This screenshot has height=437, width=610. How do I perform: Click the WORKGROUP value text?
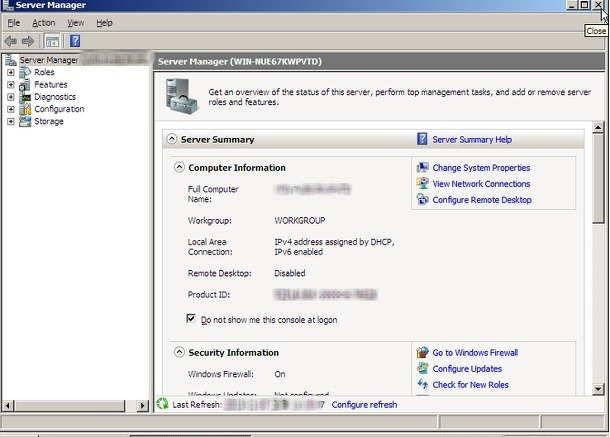click(300, 221)
